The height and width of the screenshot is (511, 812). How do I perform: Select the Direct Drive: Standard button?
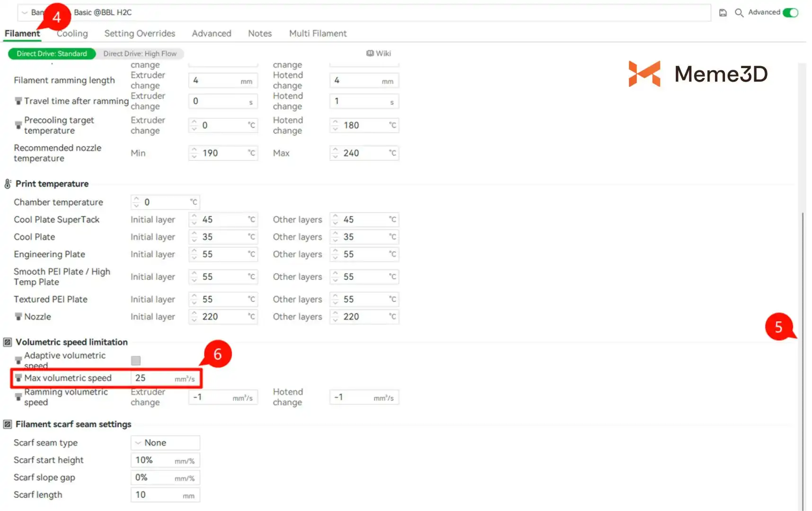(52, 54)
